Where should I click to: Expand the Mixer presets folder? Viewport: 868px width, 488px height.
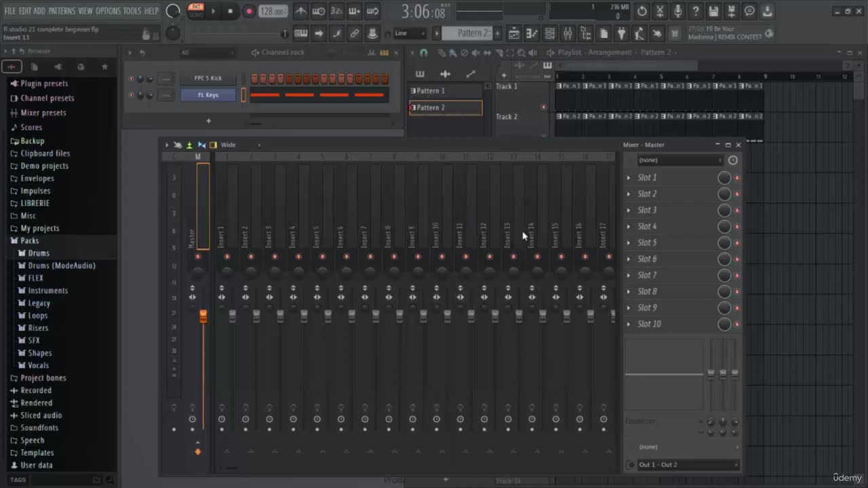(x=43, y=113)
